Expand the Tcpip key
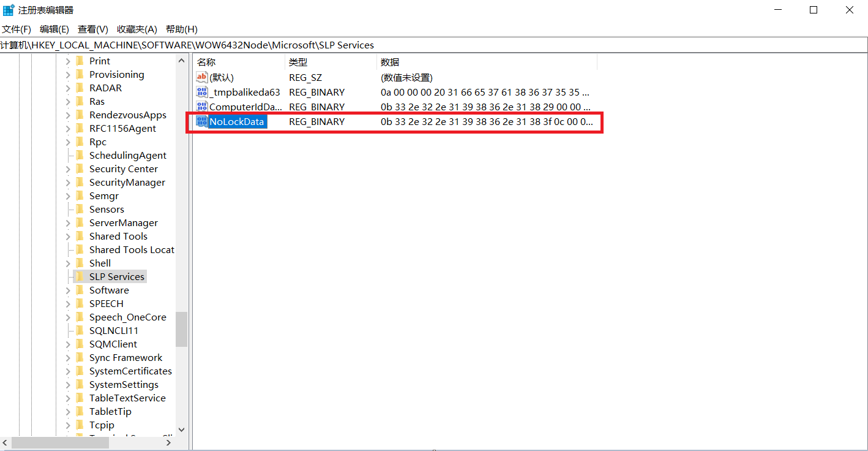 pos(68,425)
